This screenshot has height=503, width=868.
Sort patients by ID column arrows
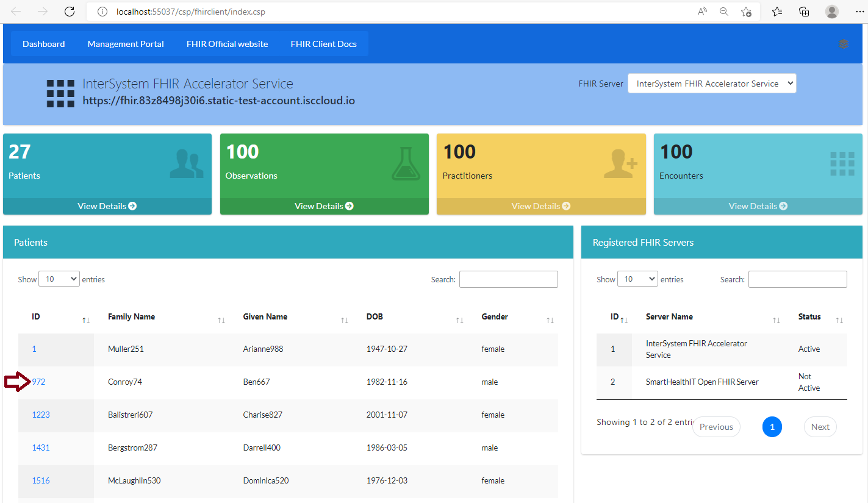coord(86,320)
